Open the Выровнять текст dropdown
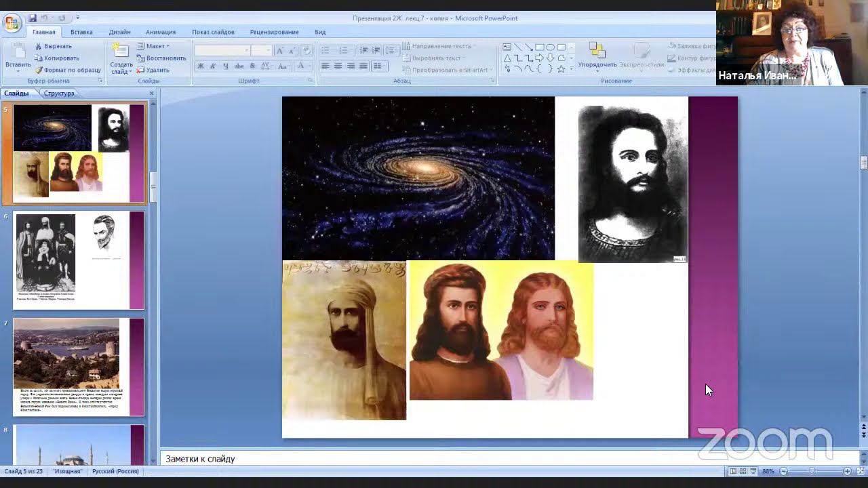 (433, 58)
